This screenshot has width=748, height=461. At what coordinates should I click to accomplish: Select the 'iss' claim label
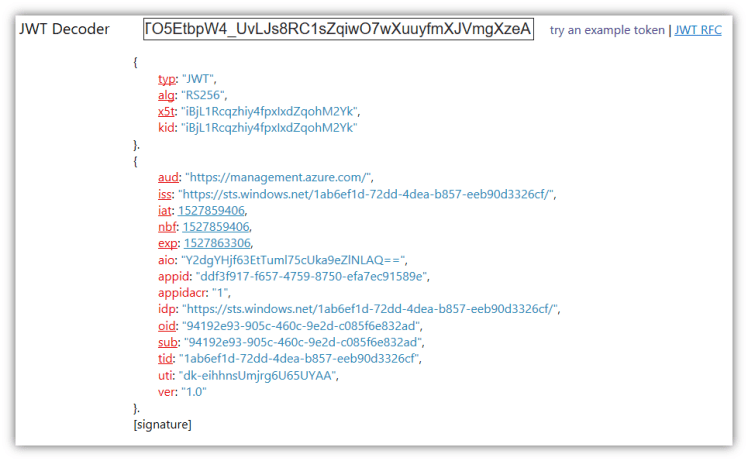(x=165, y=194)
